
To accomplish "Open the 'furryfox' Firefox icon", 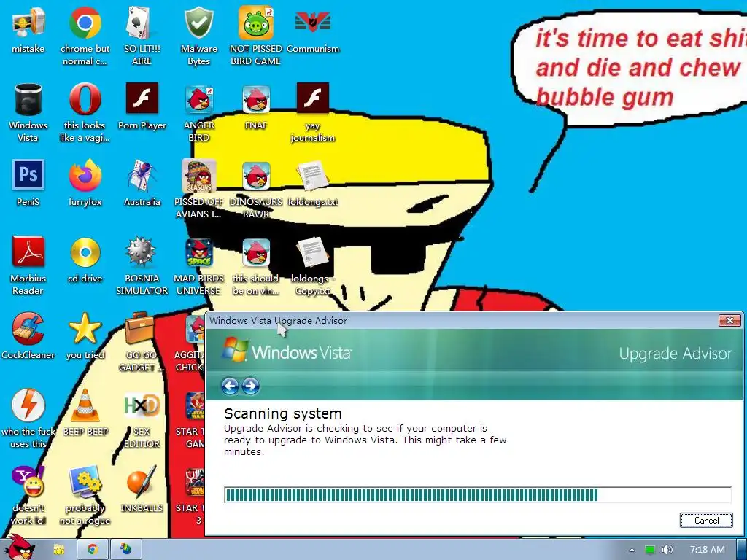I will [85, 175].
